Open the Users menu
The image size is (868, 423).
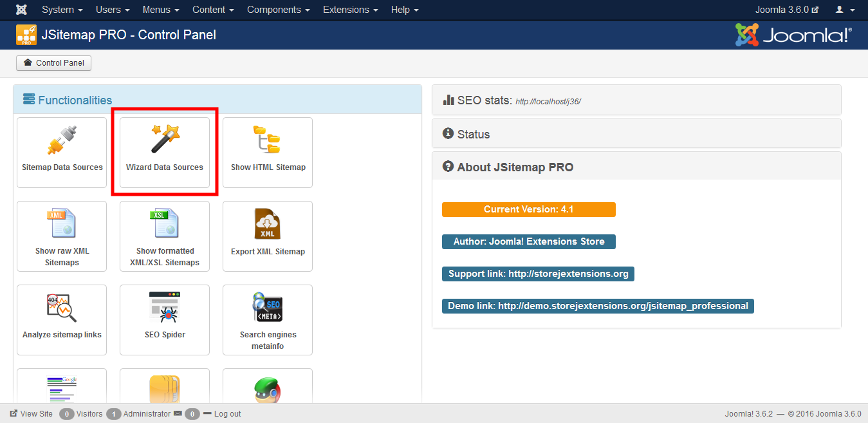pos(113,10)
